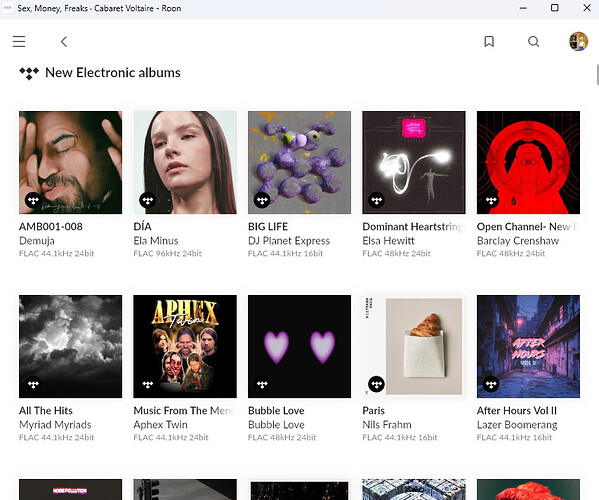Click the New Electronic albums heading
The height and width of the screenshot is (500, 599).
(113, 73)
